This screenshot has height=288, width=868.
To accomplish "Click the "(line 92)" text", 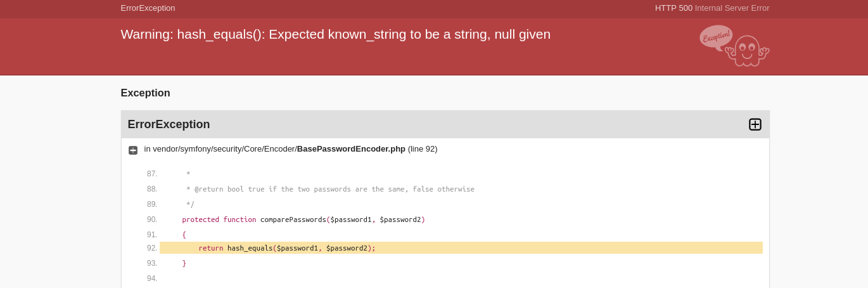I will point(423,149).
